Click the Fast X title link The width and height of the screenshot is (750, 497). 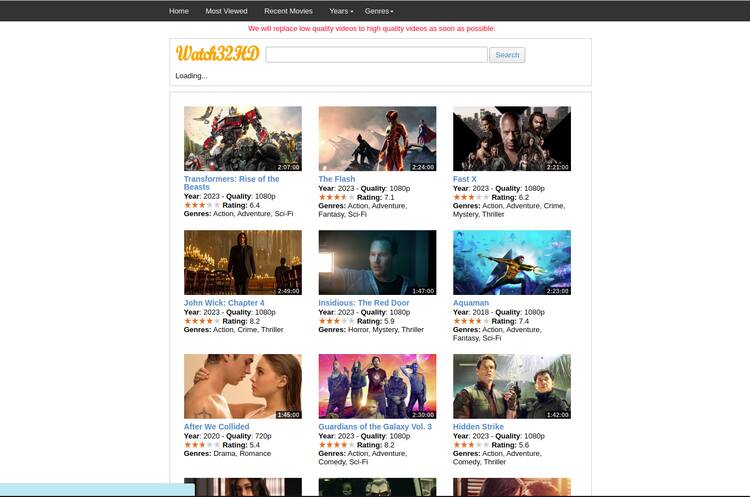464,179
